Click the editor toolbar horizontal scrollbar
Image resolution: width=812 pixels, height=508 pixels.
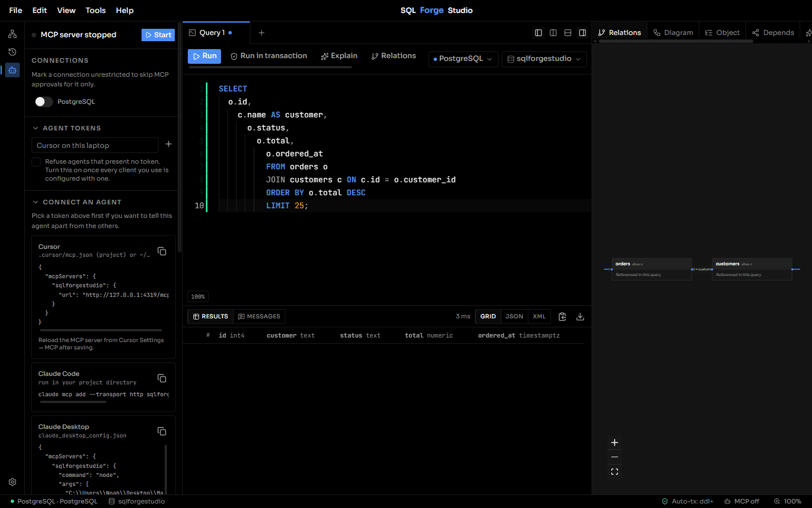[x=270, y=67]
